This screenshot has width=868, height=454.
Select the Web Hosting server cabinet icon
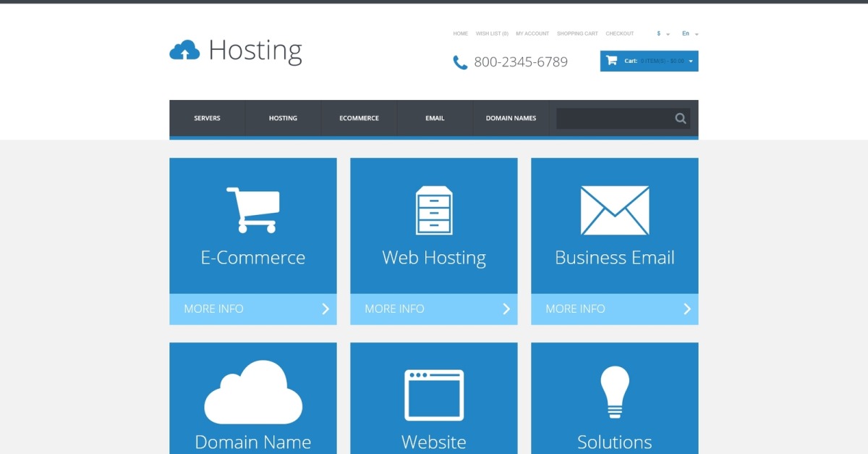point(434,210)
